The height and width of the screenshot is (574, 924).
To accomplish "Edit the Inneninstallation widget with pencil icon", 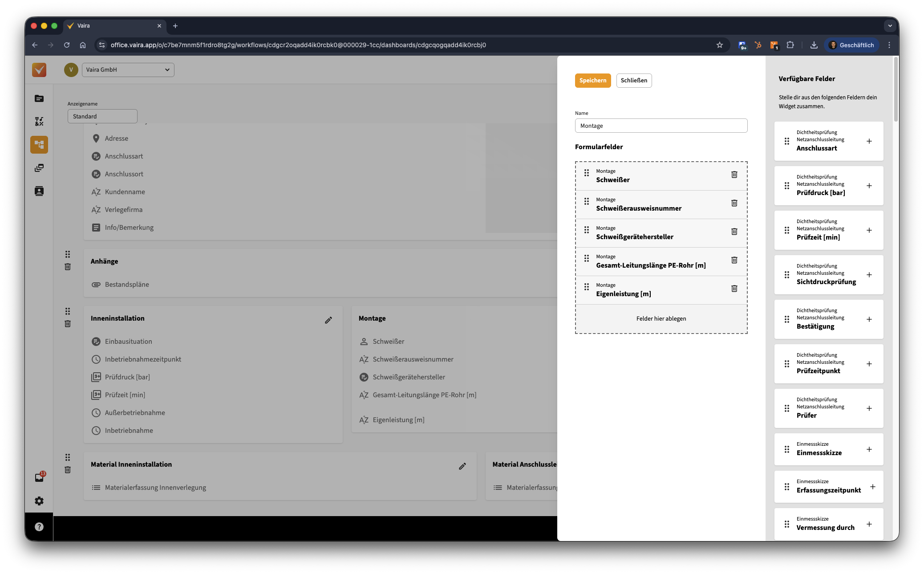I will 328,320.
